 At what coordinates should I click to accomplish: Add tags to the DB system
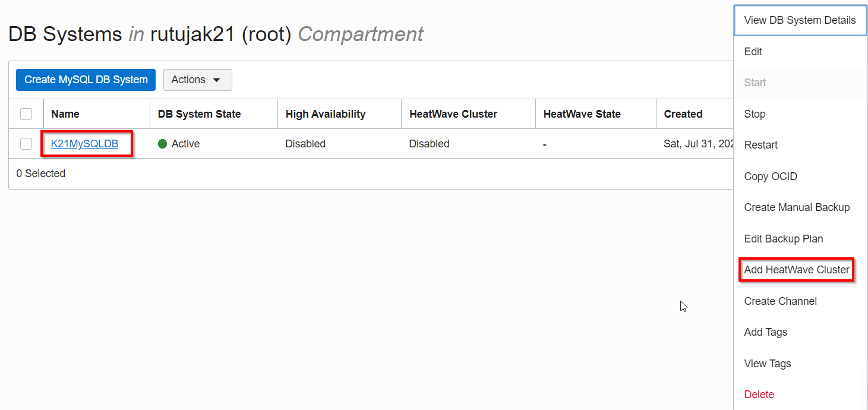pos(765,332)
